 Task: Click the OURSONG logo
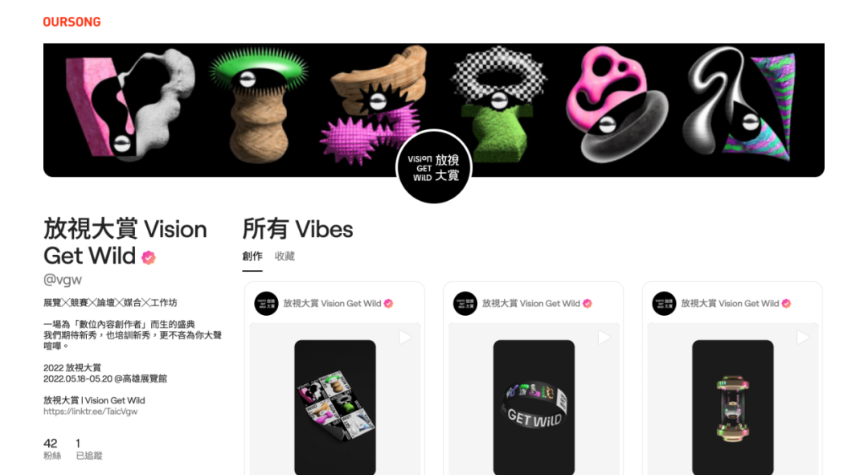click(x=72, y=23)
